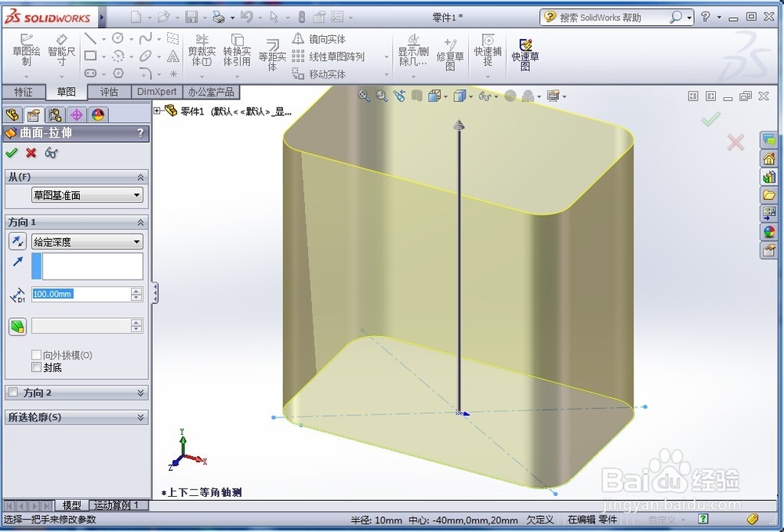784x532 pixels.
Task: Toggle the draft on/off button
Action: (17, 327)
